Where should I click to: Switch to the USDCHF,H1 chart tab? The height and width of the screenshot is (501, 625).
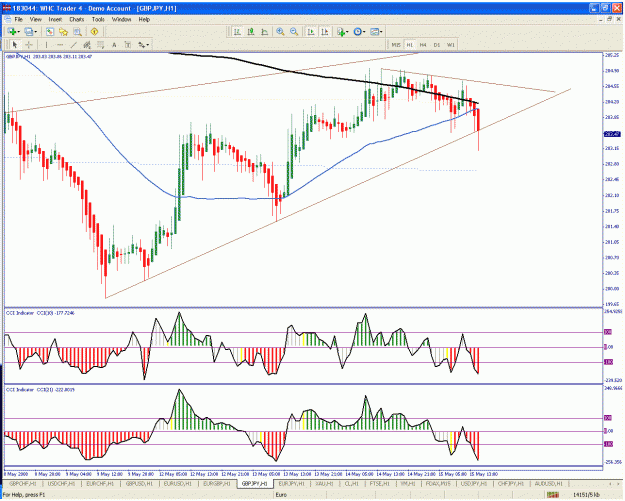[x=61, y=483]
